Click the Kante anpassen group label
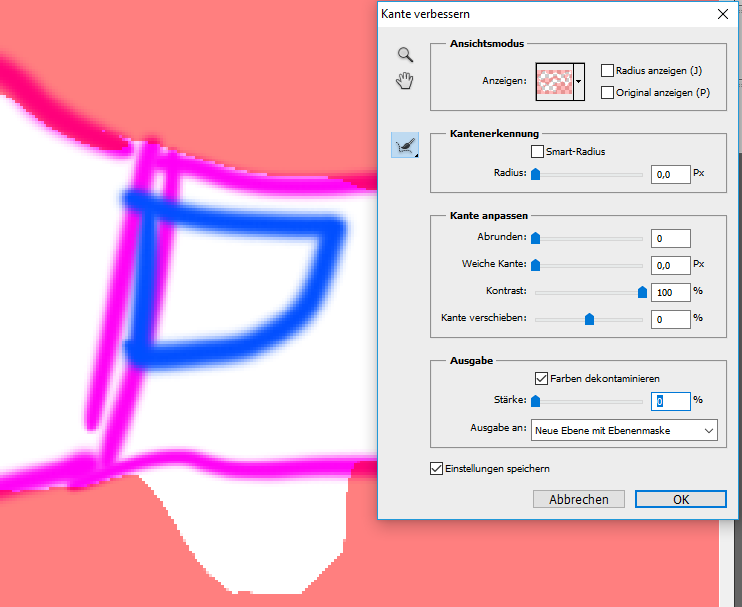 coord(489,216)
